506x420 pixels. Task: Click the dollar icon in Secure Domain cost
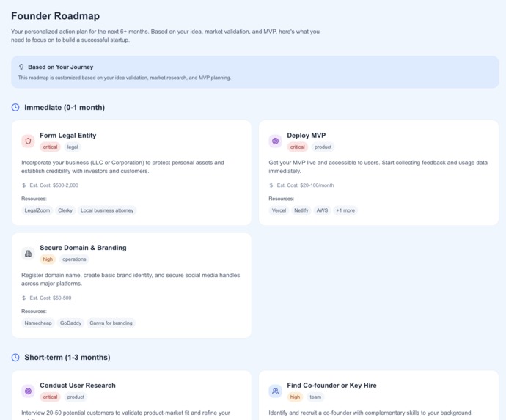click(x=24, y=298)
